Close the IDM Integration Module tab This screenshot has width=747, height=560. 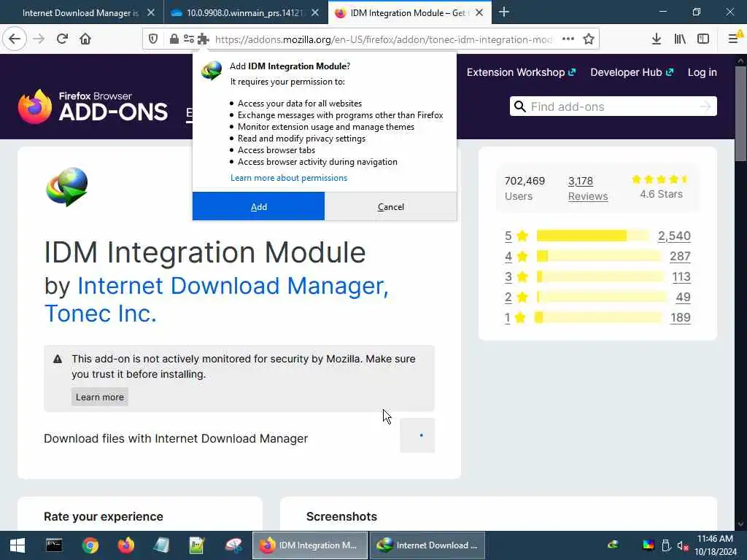[x=479, y=13]
